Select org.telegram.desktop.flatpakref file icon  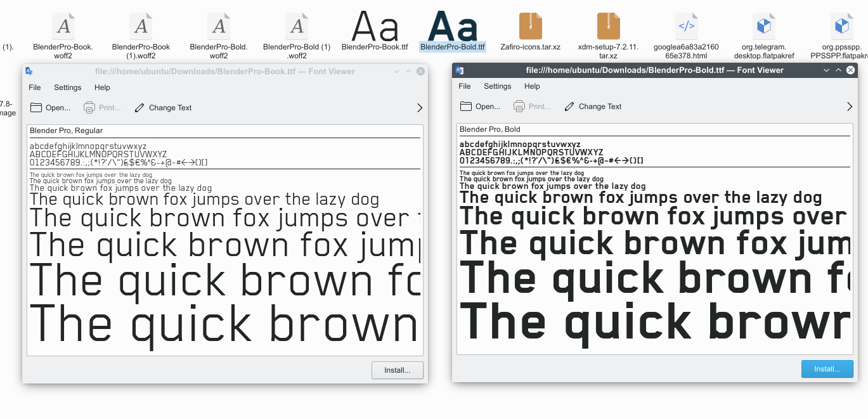click(764, 26)
